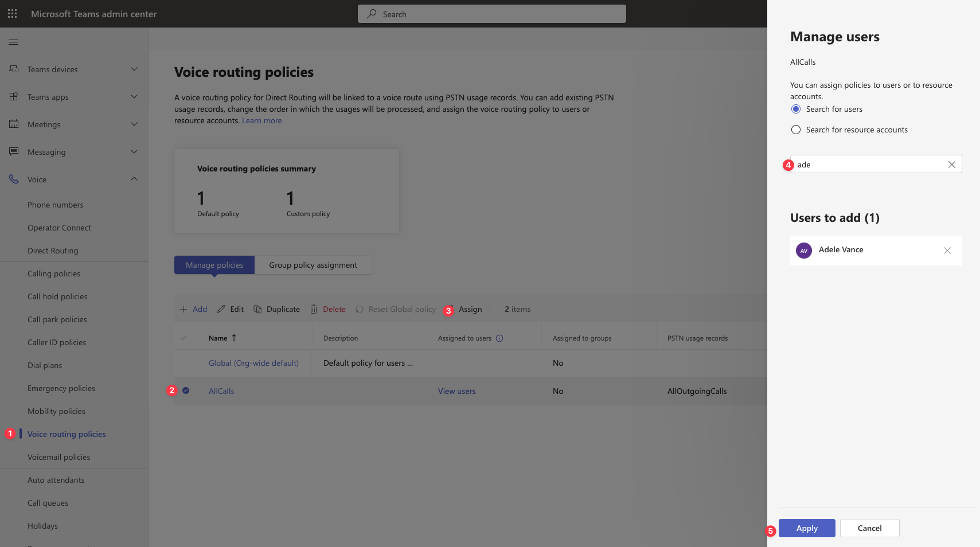This screenshot has height=547, width=980.
Task: Open Phone numbers in Voice menu
Action: pyautogui.click(x=55, y=205)
